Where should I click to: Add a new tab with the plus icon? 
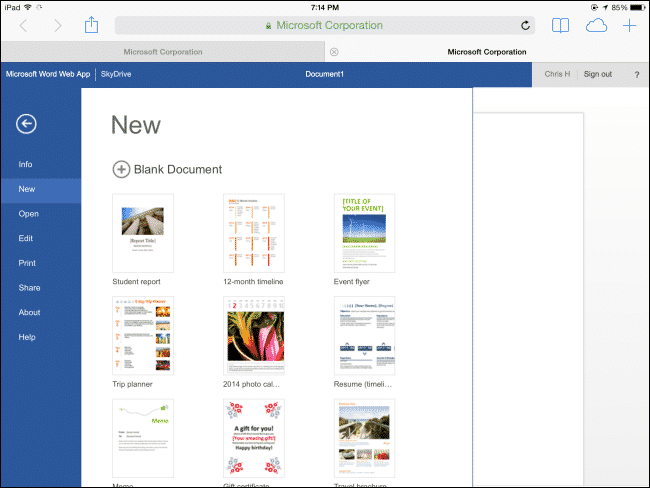click(x=629, y=26)
